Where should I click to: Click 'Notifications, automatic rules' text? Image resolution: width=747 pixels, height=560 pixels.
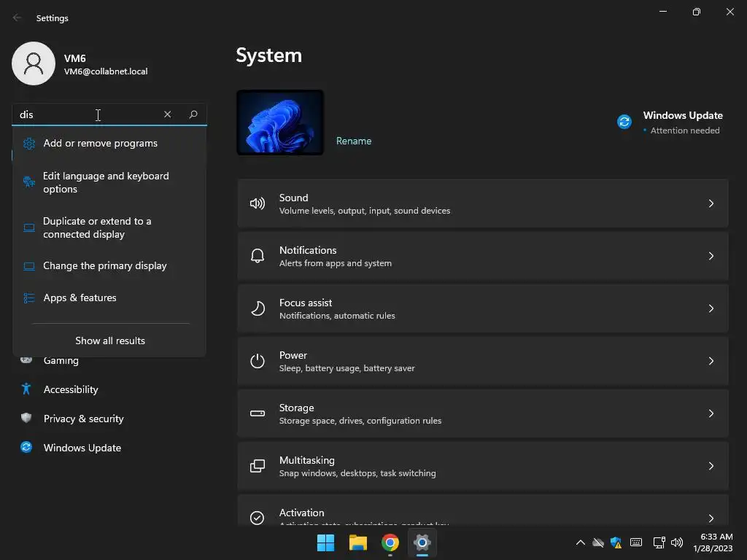[x=337, y=315]
